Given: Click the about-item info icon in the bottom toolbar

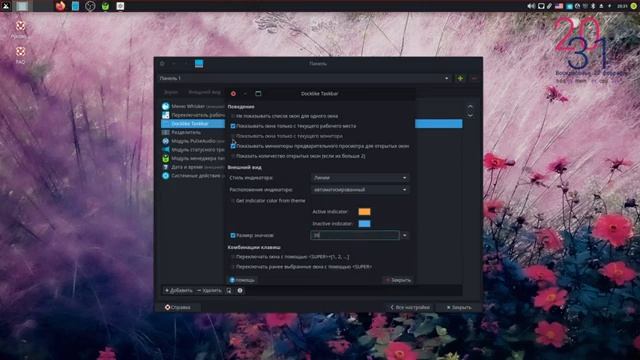Looking at the screenshot, I should coord(240,291).
